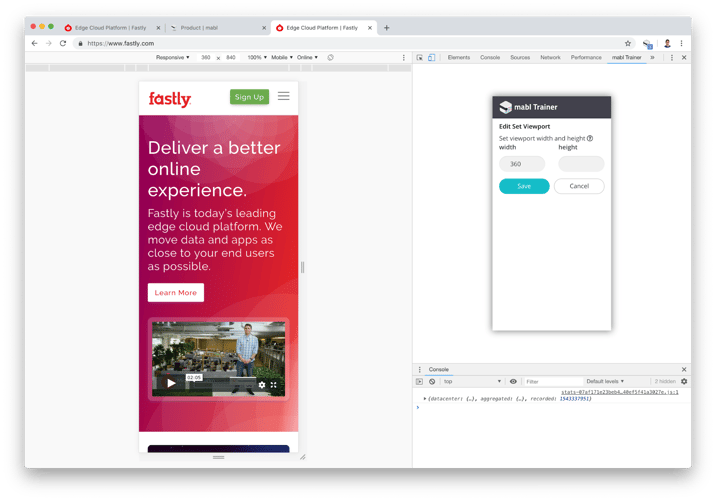
Task: Switch to first Edge Cloud Platform tab
Action: (112, 28)
